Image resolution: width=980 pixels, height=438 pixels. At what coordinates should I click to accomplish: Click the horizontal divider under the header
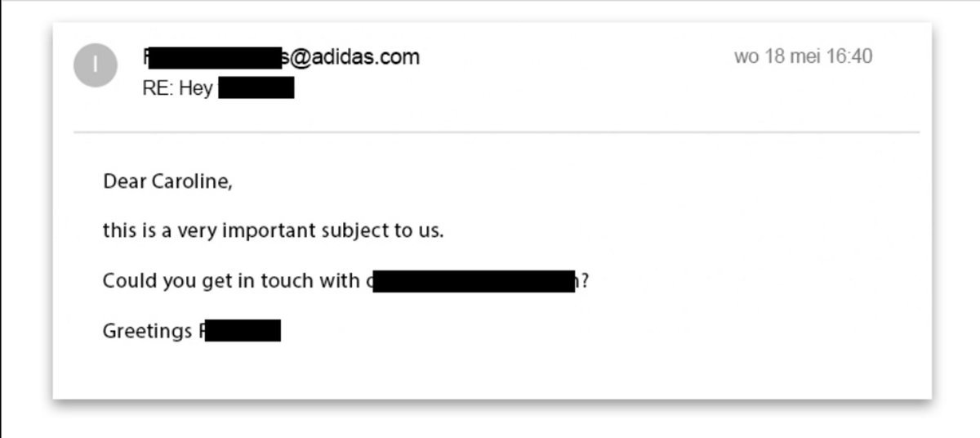[x=497, y=132]
